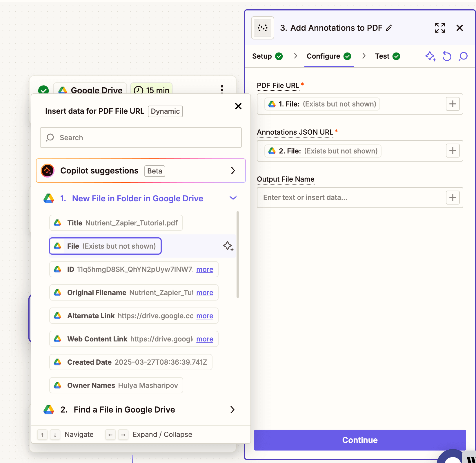Screen dimensions: 476x463
Task: Expand Find a File in Google Drive
Action: pos(232,410)
